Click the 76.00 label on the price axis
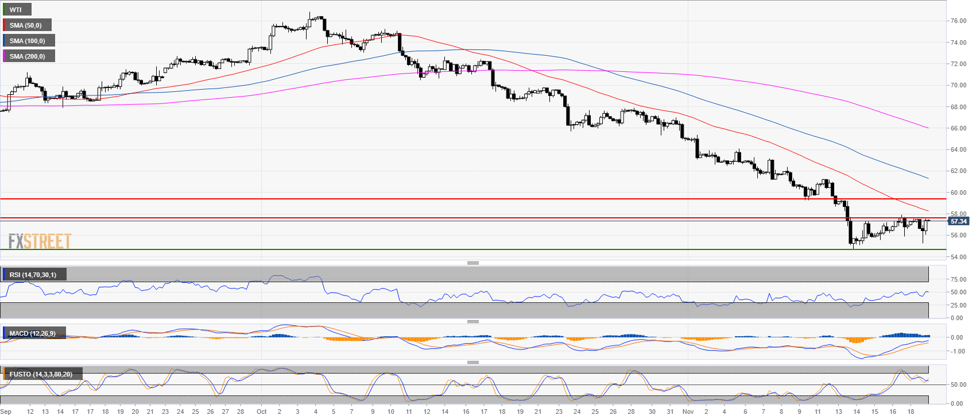Screen dimensions: 980x419 coord(958,21)
